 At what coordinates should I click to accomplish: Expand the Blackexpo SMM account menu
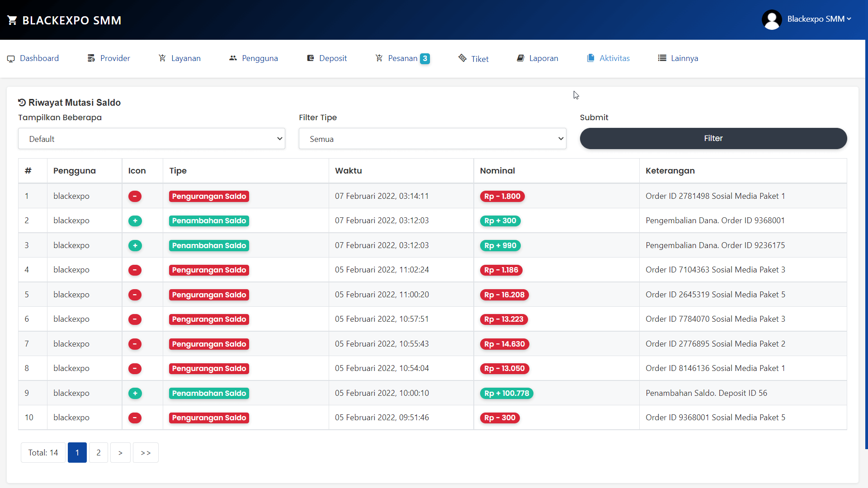pos(818,19)
